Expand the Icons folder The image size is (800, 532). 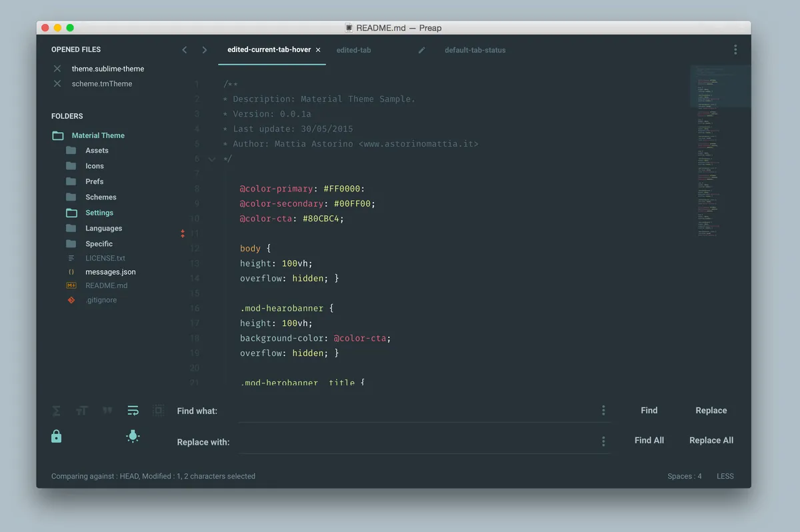71,166
